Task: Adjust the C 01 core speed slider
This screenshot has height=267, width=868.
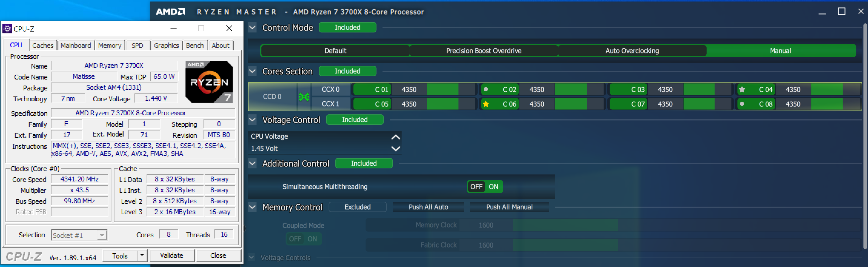Action: (451, 90)
